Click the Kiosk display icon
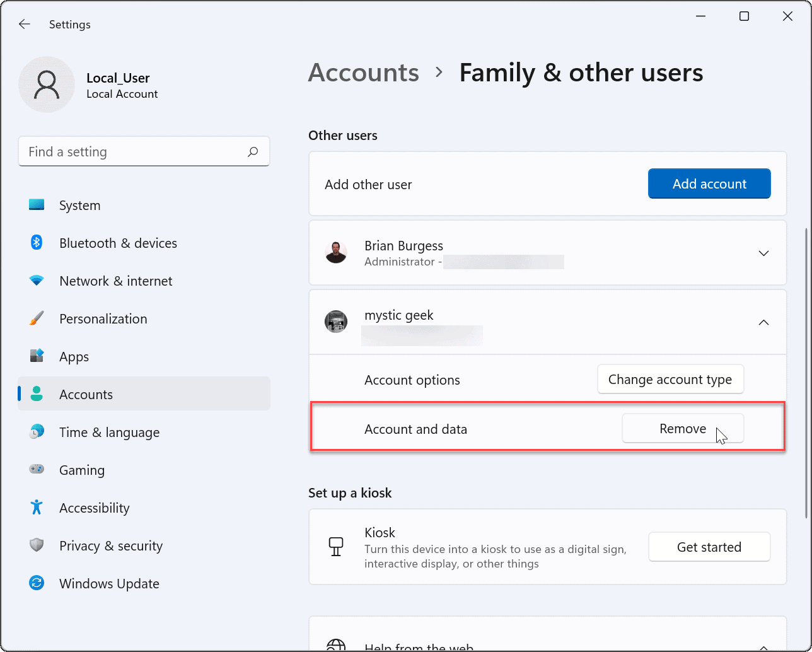This screenshot has width=812, height=652. coord(336,546)
